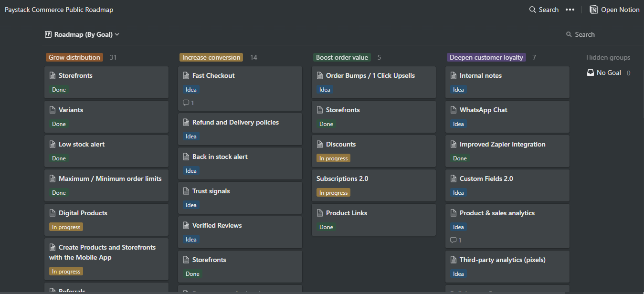Click the Open Notion link
The image size is (644, 294).
click(615, 10)
